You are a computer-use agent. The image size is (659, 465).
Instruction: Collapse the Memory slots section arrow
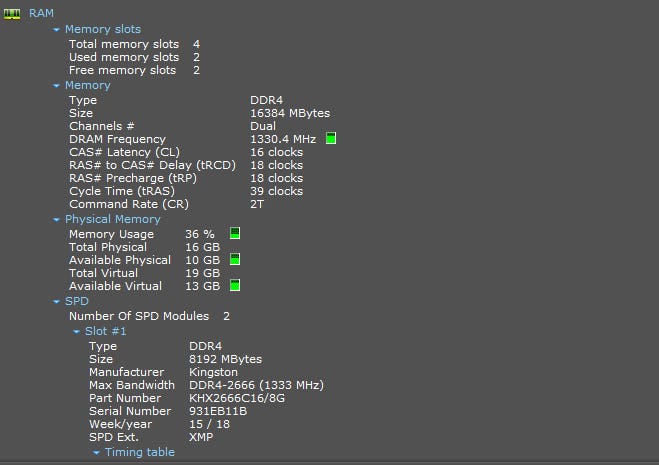(56, 30)
